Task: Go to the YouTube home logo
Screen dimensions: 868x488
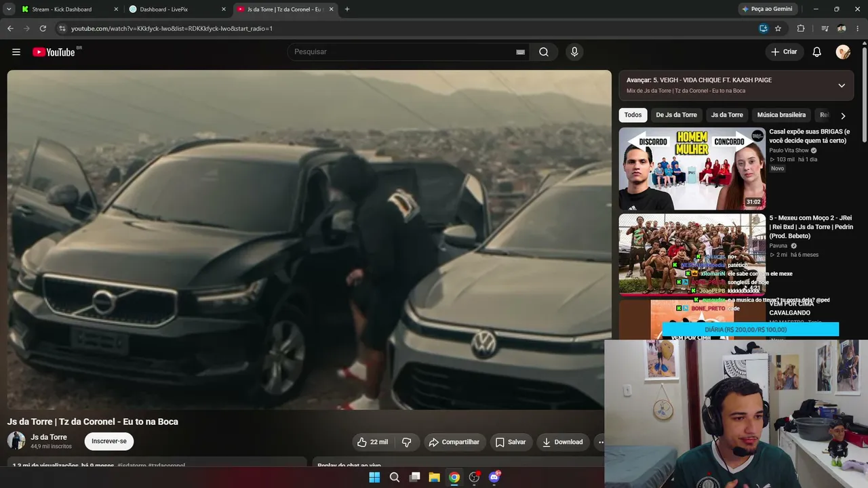Action: click(x=54, y=52)
